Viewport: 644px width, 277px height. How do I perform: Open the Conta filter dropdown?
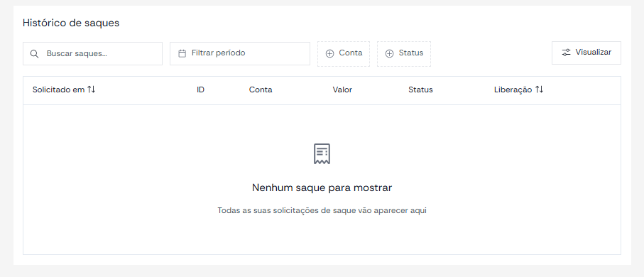(344, 54)
